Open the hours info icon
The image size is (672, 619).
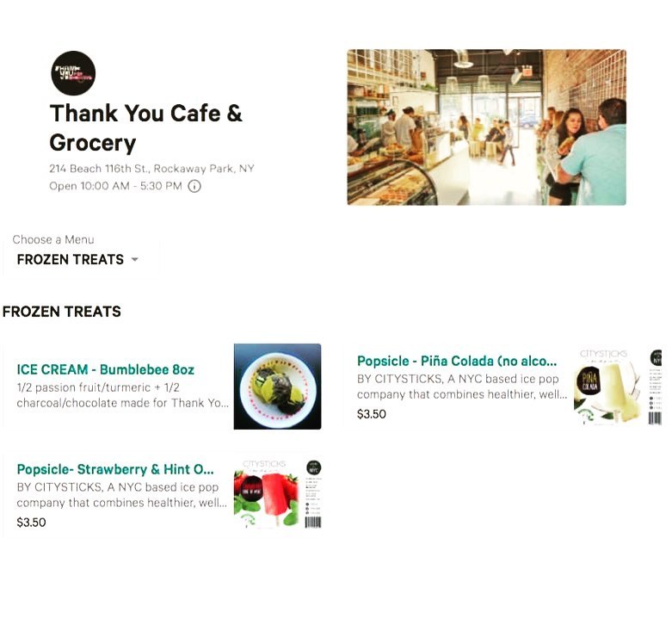tap(194, 186)
